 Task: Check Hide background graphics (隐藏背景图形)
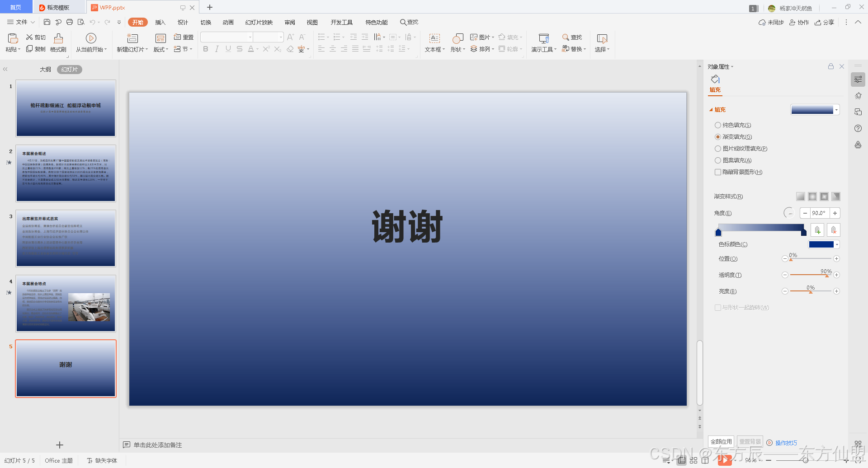(x=718, y=172)
